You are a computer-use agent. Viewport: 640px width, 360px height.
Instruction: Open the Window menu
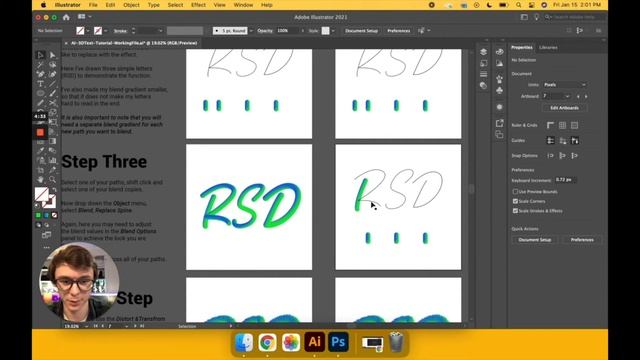click(x=243, y=5)
